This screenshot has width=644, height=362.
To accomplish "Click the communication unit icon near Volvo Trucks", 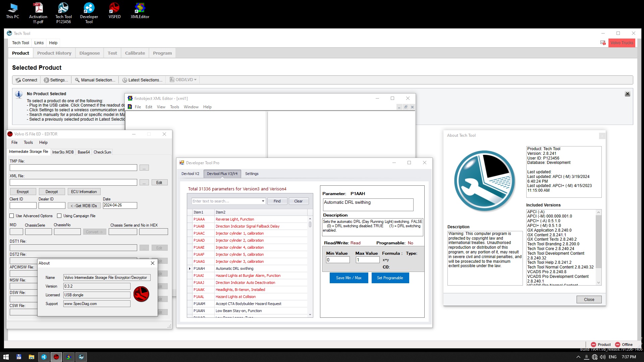I will (603, 43).
